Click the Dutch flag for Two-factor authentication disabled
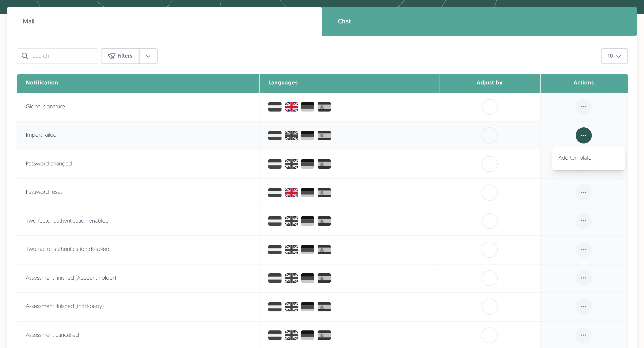Viewport: 644px width, 348px height. coord(275,249)
